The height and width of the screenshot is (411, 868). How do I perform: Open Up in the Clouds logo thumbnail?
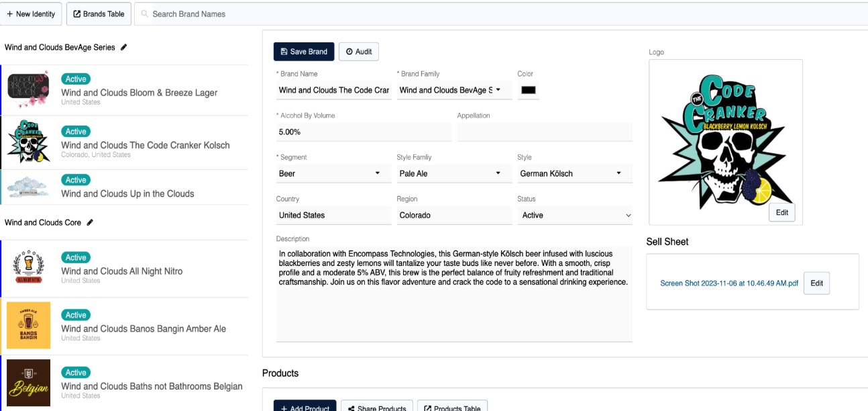(x=29, y=187)
